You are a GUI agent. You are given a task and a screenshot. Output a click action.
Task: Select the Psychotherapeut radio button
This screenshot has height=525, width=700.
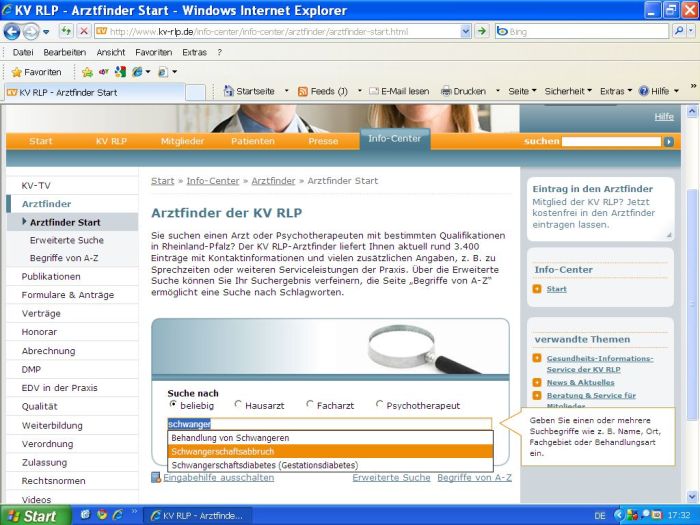click(379, 404)
